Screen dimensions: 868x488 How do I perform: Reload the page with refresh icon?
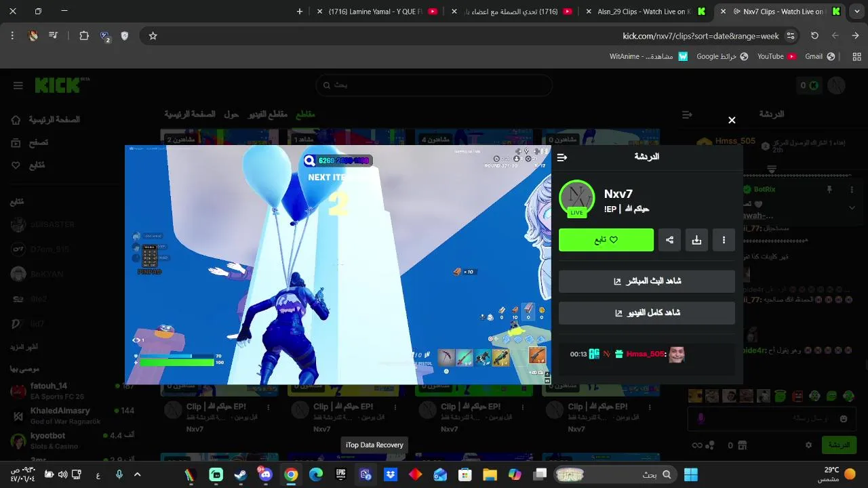pos(814,36)
